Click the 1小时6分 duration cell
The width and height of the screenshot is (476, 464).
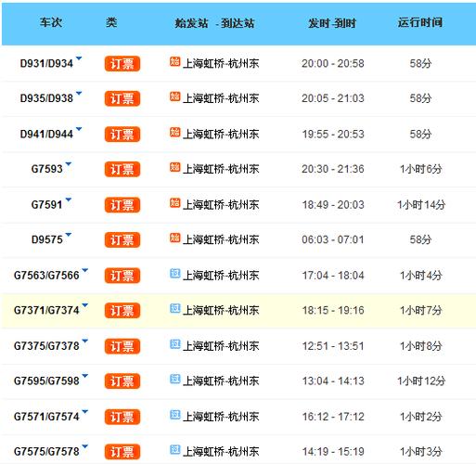point(421,169)
